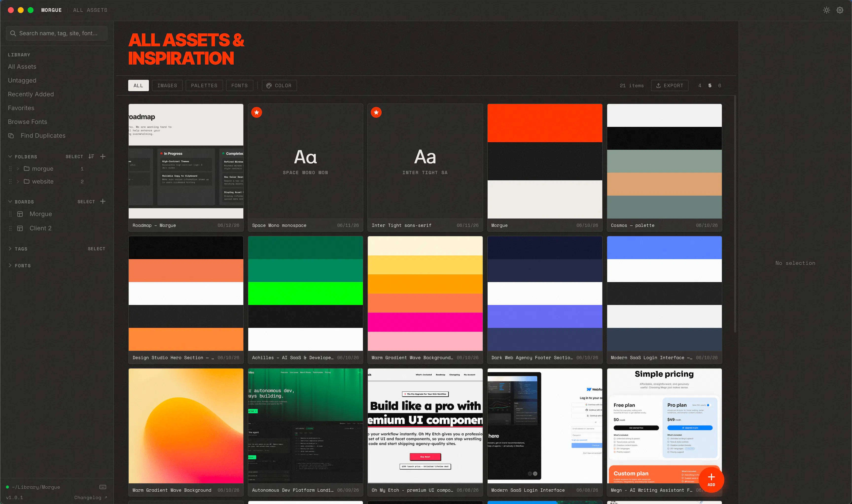
Task: Set grid to 6 columns
Action: 719,85
